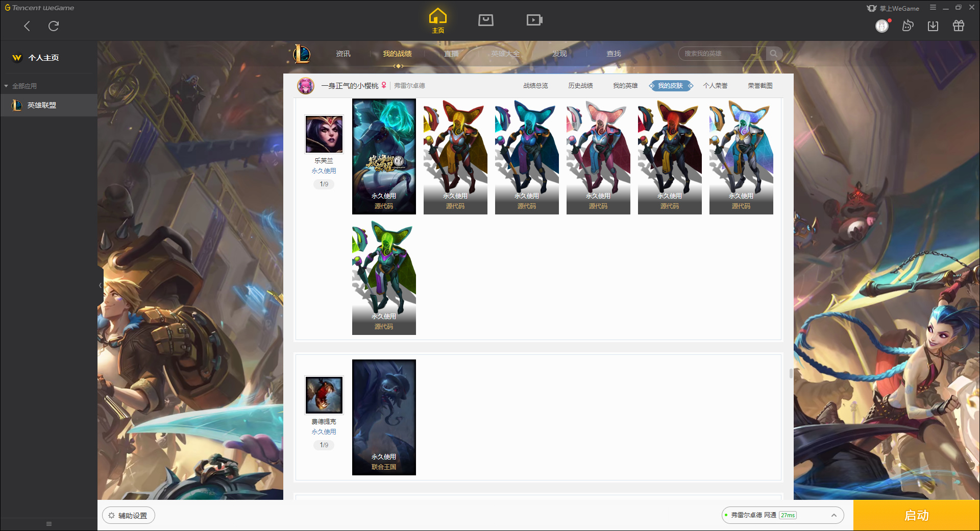This screenshot has height=531, width=980.
Task: Open the 联合王国 Fiddlesticks skin card
Action: [x=384, y=417]
